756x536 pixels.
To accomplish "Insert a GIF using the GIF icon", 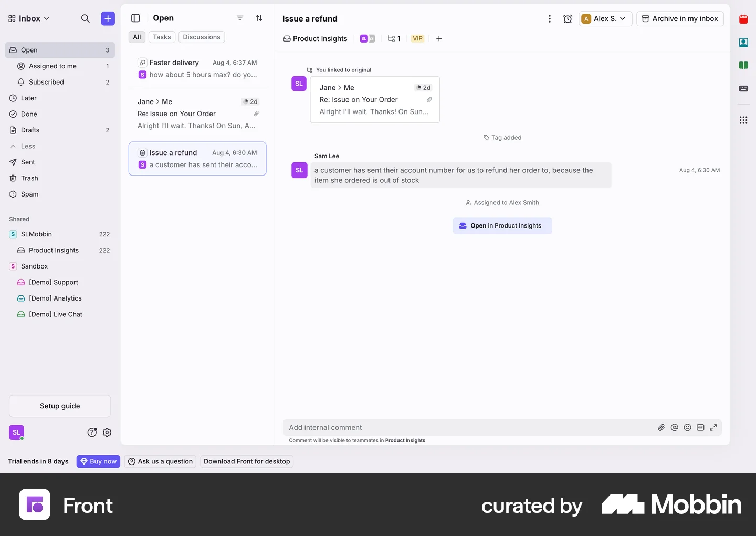I will [700, 428].
